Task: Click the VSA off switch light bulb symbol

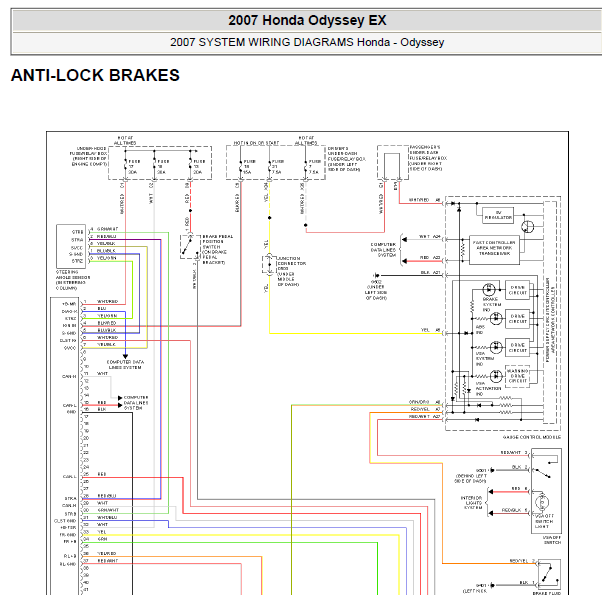Action: point(542,502)
